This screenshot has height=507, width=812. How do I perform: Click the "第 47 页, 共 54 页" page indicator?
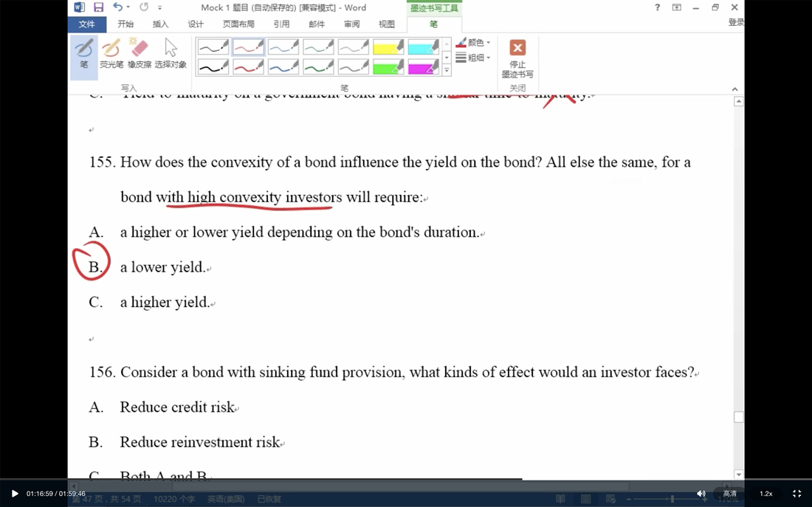point(107,499)
